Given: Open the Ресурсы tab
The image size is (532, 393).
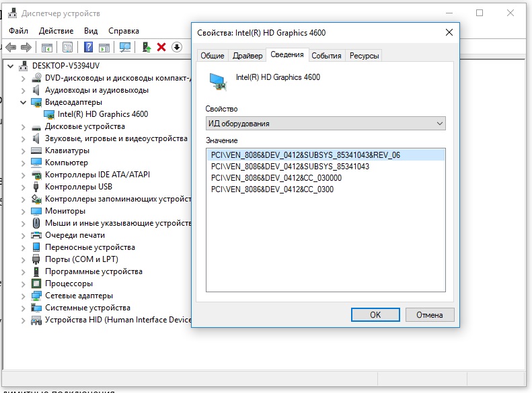Looking at the screenshot, I should [364, 56].
